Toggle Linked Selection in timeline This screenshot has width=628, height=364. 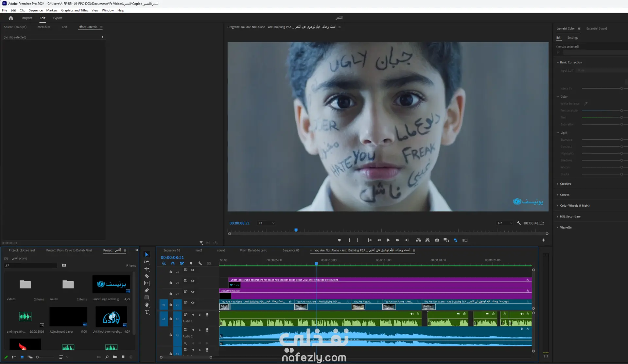click(x=182, y=263)
